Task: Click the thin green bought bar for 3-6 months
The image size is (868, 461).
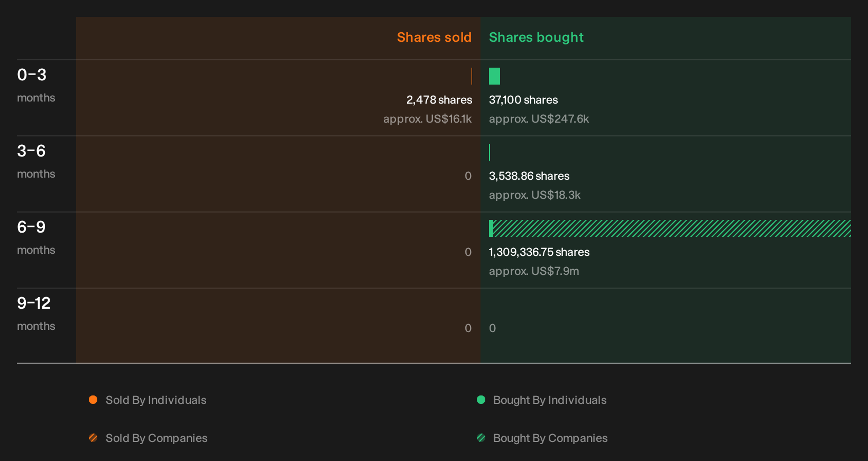Action: 490,152
